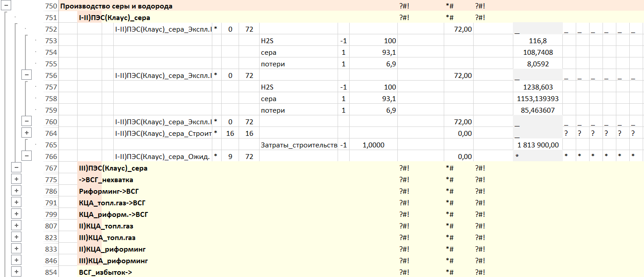Click the minus outline button beside row 756
Viewport: 644px width, 277px height.
27,75
